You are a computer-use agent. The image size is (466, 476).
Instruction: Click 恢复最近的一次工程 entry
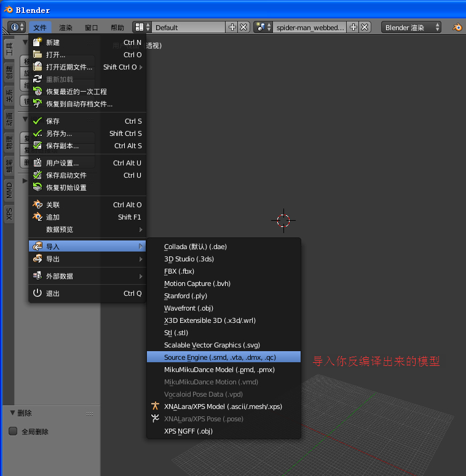pos(87,92)
